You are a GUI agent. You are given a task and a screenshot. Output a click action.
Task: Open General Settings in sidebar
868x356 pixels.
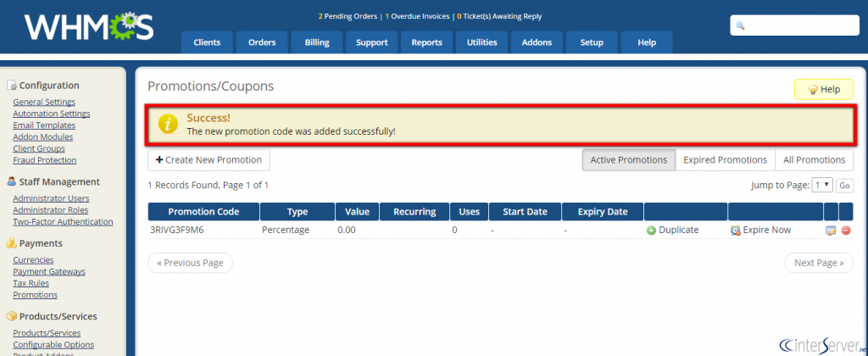[44, 102]
